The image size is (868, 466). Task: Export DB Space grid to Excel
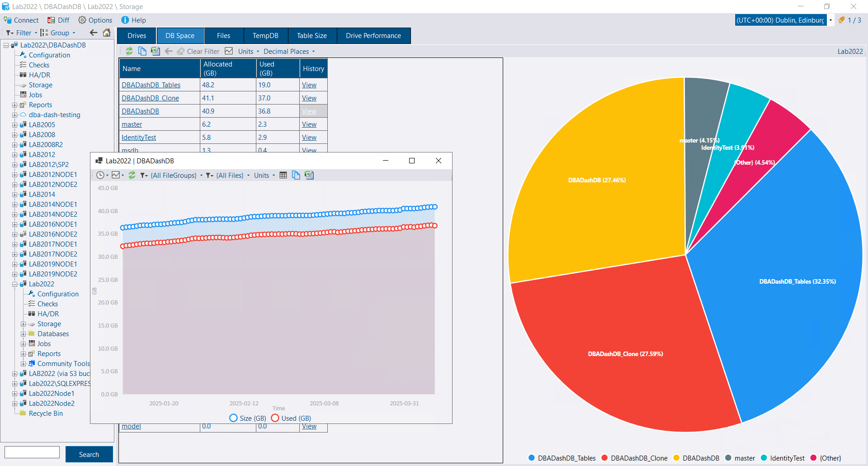pos(155,51)
